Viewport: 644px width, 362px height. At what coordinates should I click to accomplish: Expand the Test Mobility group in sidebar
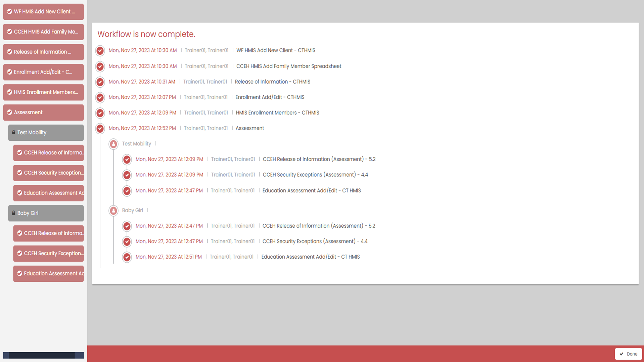coord(46,133)
